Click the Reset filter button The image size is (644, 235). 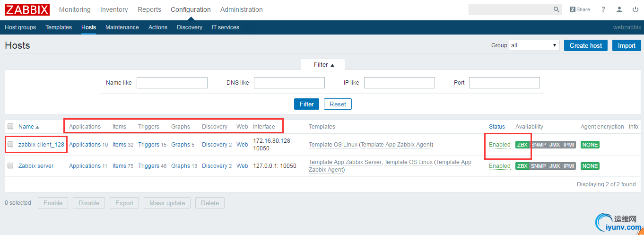(338, 104)
